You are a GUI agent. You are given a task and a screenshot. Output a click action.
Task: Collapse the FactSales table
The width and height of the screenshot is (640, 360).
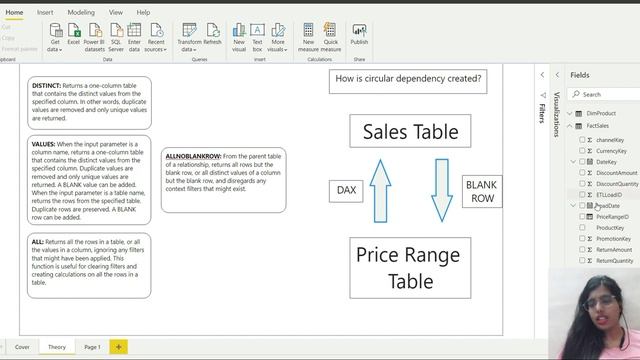570,126
